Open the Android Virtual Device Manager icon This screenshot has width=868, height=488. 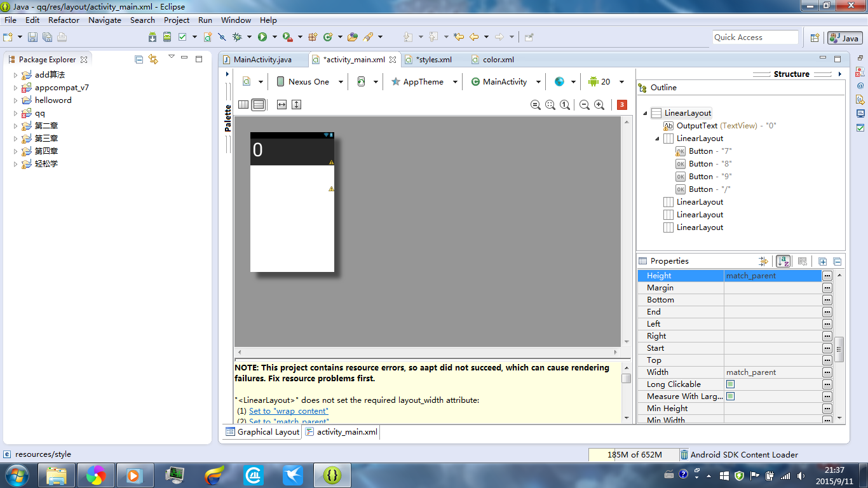pos(167,37)
